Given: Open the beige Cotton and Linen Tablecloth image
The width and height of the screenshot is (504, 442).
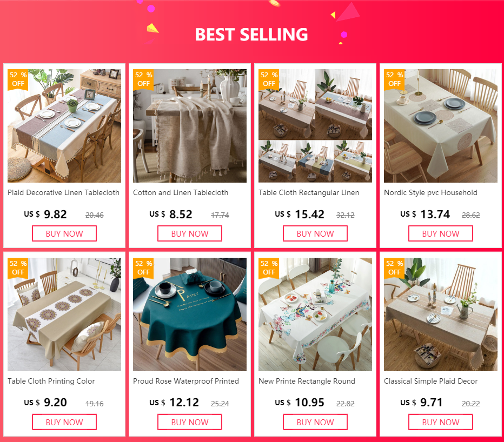Looking at the screenshot, I should (x=190, y=126).
